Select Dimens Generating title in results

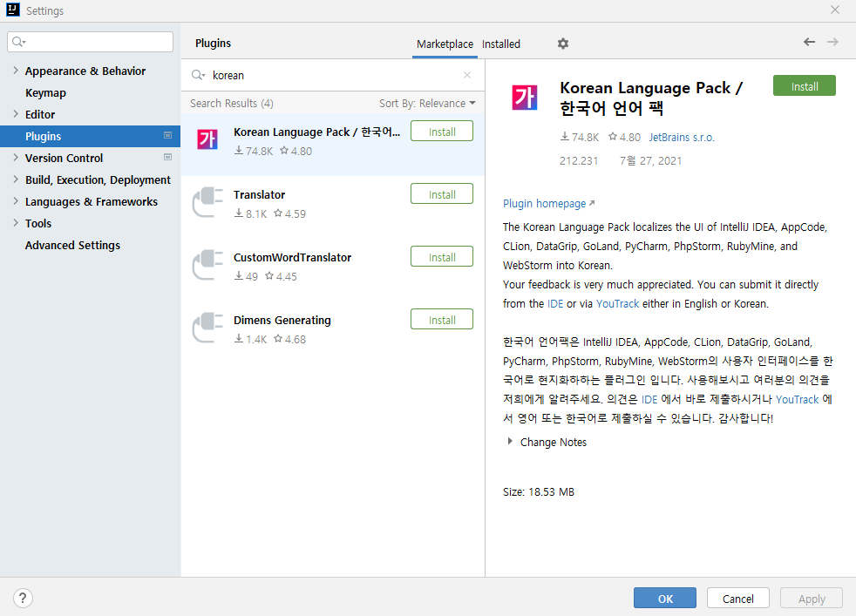[x=282, y=321]
